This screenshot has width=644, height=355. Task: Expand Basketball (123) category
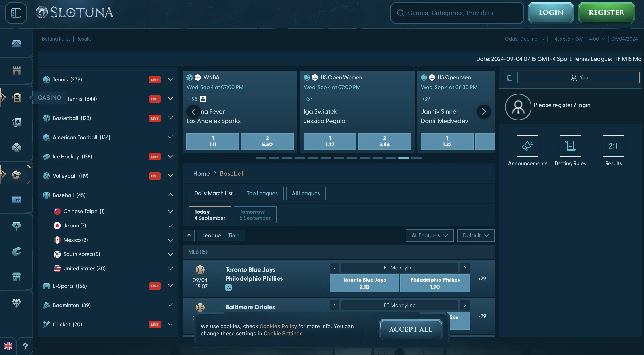[170, 118]
